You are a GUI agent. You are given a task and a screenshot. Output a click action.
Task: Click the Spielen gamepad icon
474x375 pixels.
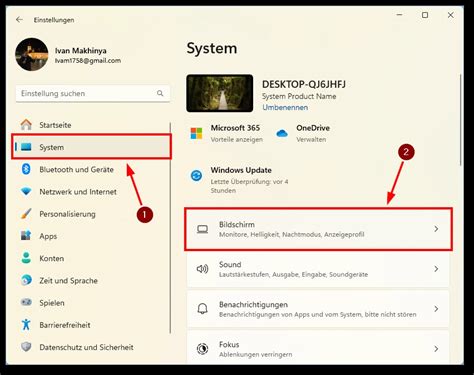point(26,302)
